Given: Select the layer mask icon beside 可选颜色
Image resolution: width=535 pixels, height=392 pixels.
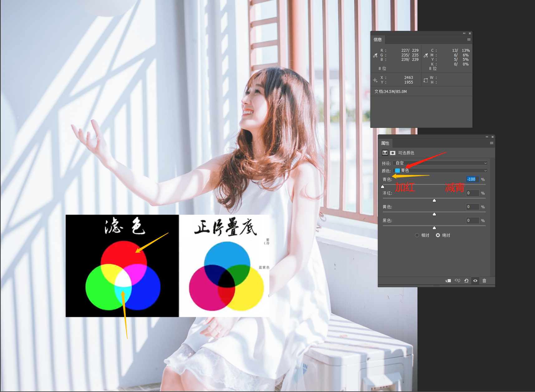Looking at the screenshot, I should pos(393,153).
